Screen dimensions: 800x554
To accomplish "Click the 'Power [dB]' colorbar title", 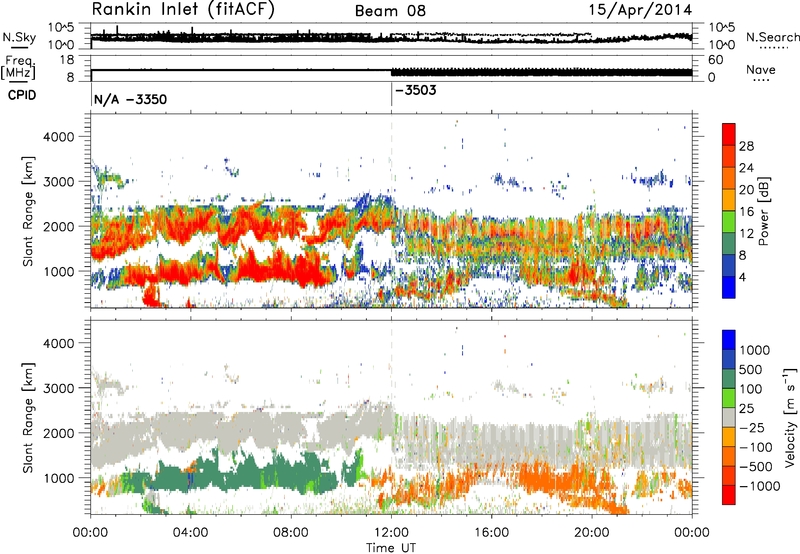I will point(763,211).
